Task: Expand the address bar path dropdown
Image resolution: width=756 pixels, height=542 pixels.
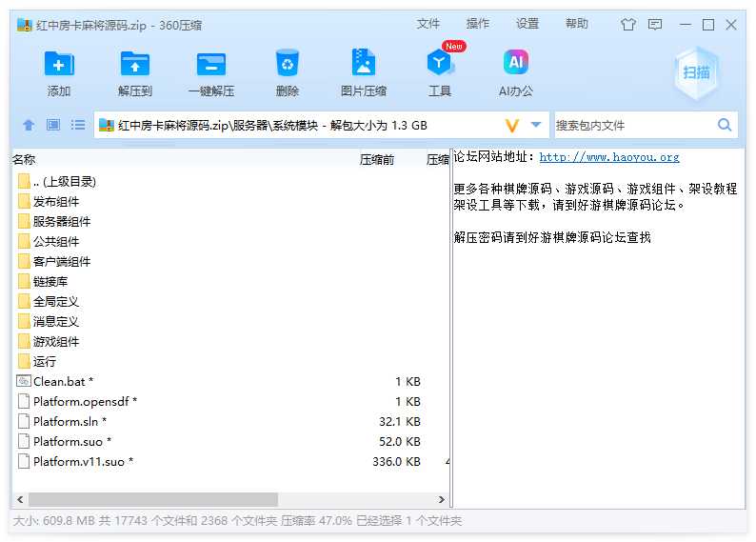Action: click(536, 125)
